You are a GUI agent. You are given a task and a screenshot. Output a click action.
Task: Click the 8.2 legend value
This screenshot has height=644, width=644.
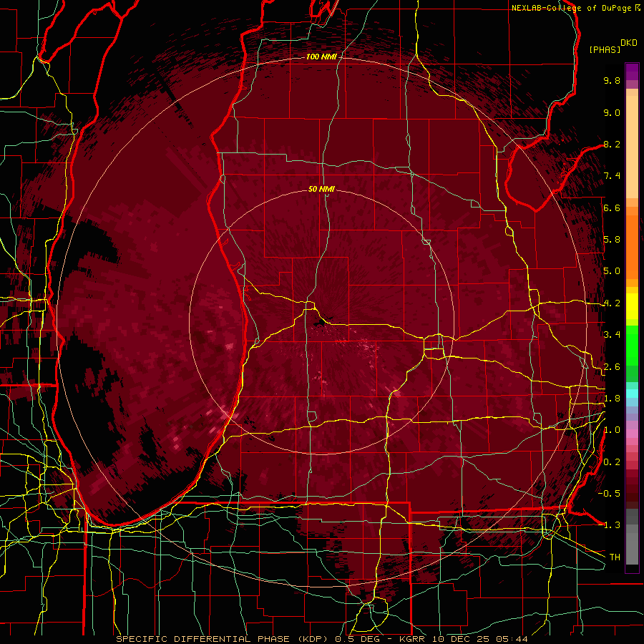612,144
